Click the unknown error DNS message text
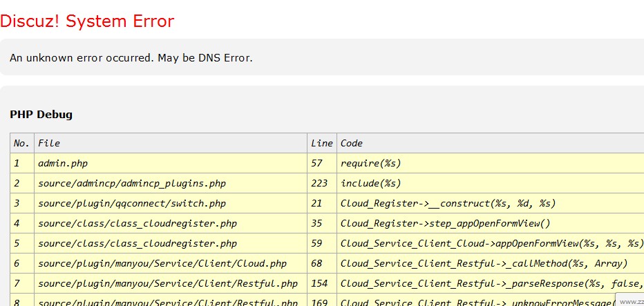The width and height of the screenshot is (644, 306). (131, 57)
